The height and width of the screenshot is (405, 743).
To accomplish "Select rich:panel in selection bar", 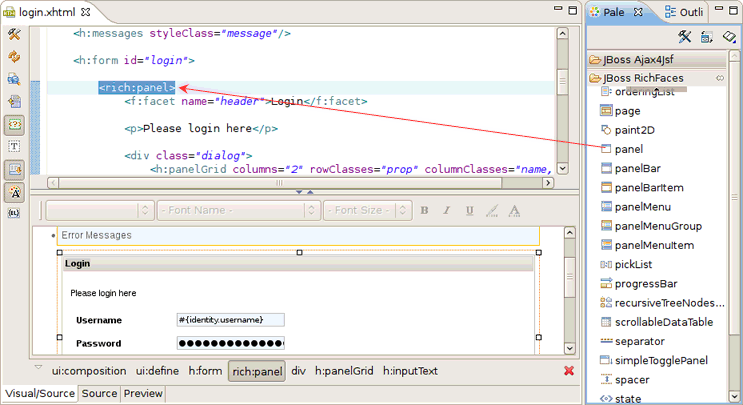I will [257, 371].
